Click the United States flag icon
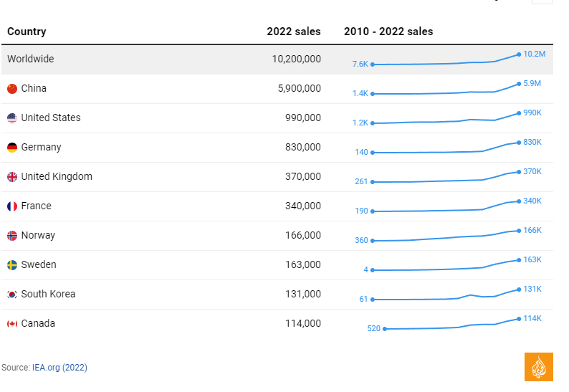The width and height of the screenshot is (569, 392). coord(12,118)
